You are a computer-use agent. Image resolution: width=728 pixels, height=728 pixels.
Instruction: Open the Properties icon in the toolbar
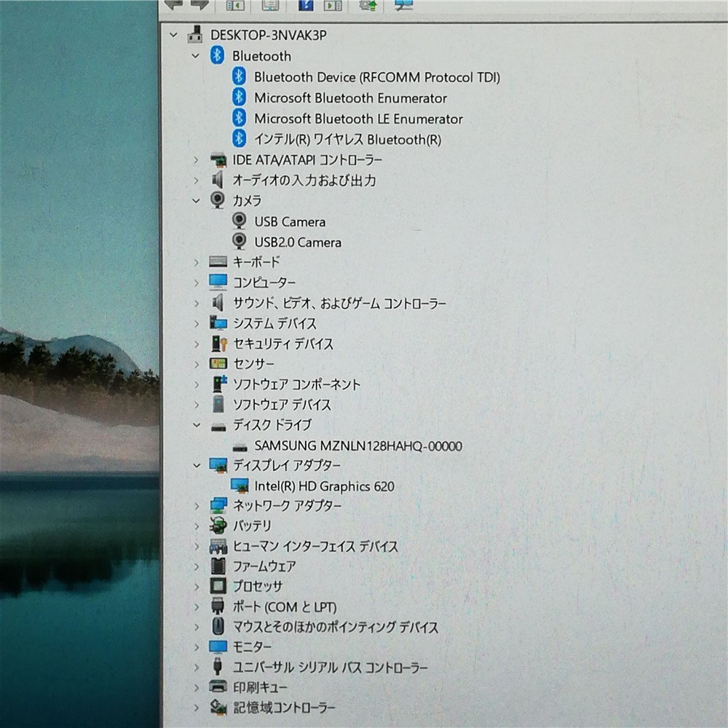[x=270, y=6]
